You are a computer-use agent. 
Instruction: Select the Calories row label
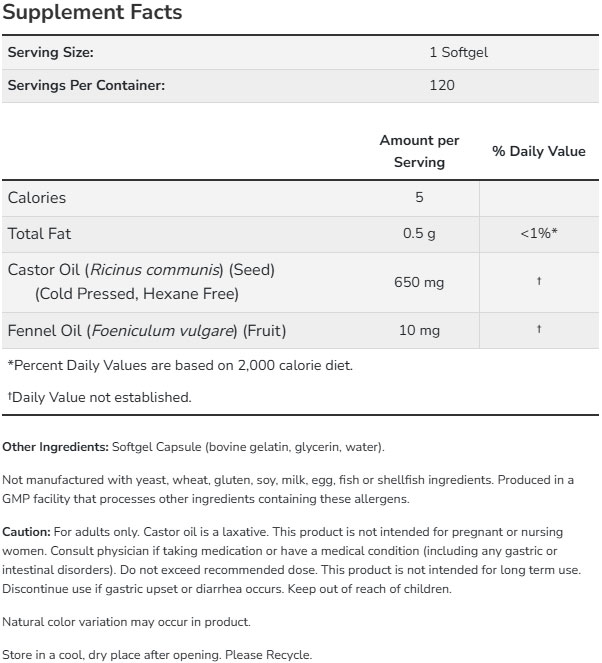coord(37,198)
